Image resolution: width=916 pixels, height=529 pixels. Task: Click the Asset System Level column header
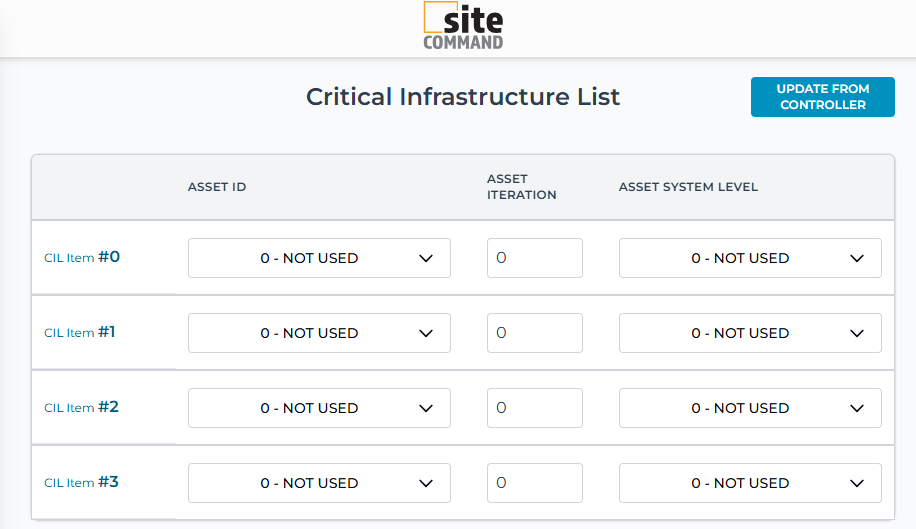point(688,187)
